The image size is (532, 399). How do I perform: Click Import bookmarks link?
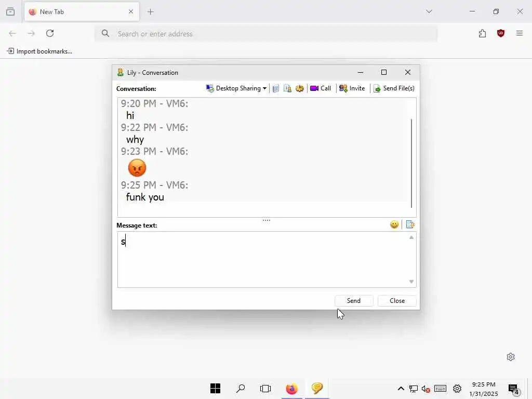click(39, 51)
